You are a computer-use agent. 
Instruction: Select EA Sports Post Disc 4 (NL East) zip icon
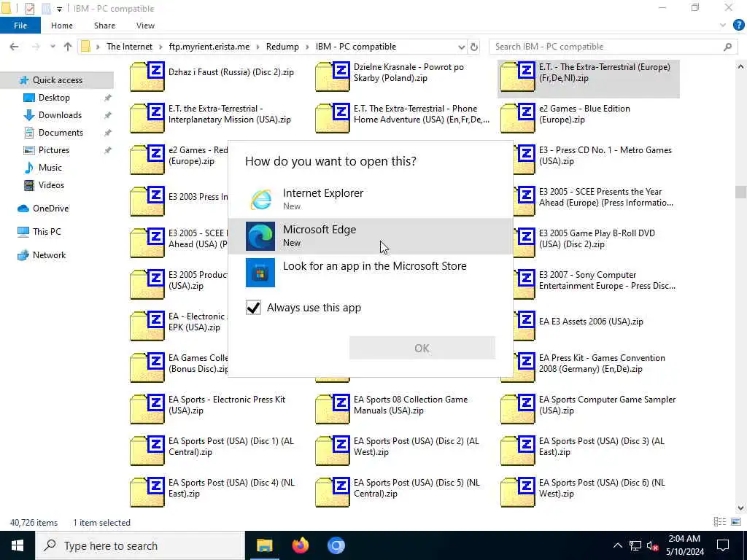[147, 492]
